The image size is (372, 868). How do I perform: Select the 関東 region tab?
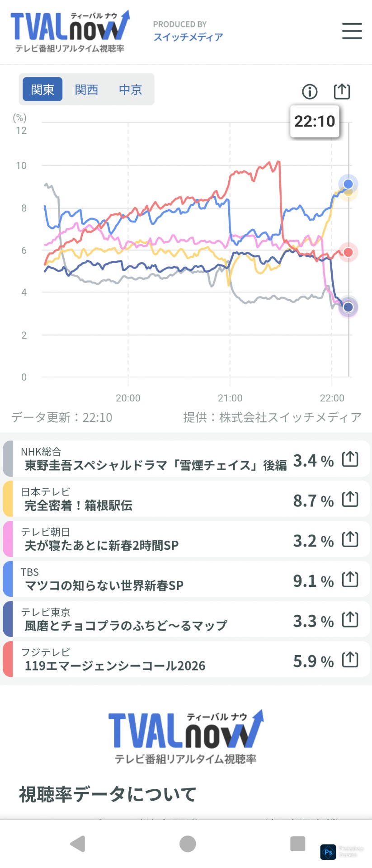pyautogui.click(x=42, y=90)
